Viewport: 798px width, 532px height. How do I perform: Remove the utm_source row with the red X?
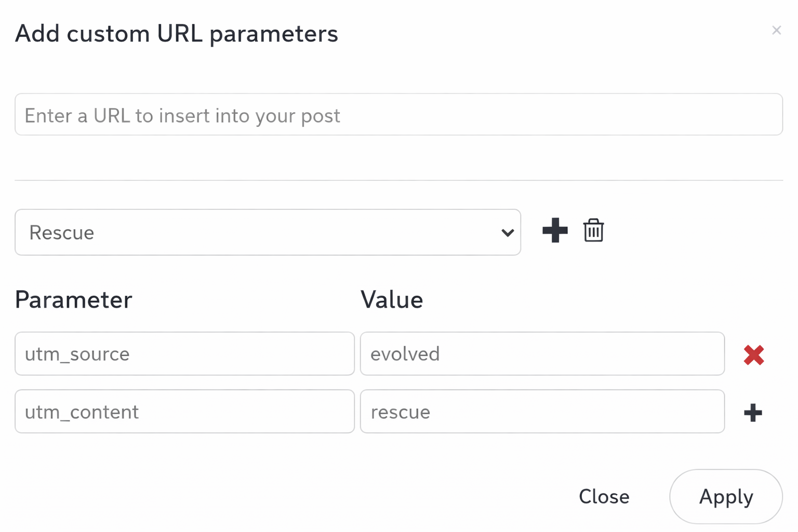[753, 355]
